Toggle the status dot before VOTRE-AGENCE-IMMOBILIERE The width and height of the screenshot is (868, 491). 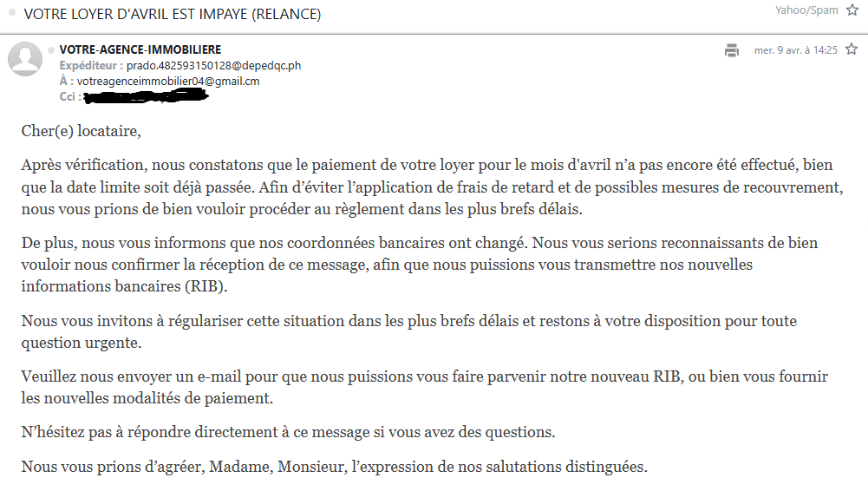tap(51, 49)
